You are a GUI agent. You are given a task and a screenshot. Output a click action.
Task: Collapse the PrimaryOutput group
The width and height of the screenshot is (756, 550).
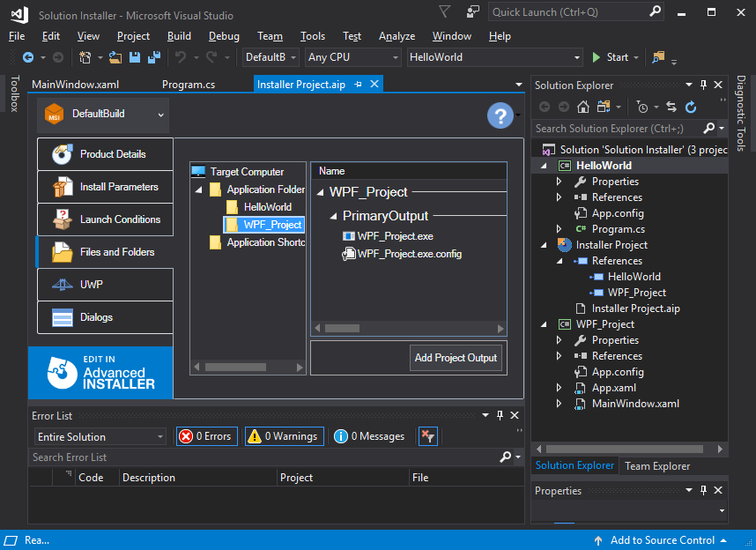point(333,216)
